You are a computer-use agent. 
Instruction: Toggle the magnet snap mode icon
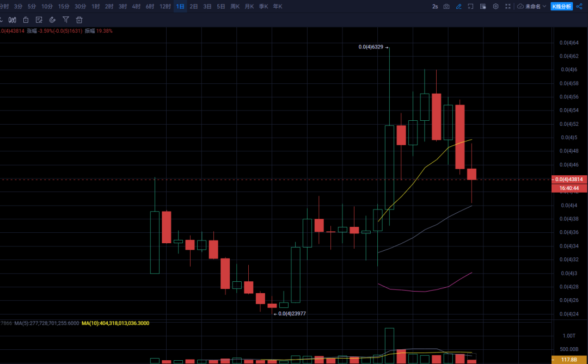click(52, 20)
